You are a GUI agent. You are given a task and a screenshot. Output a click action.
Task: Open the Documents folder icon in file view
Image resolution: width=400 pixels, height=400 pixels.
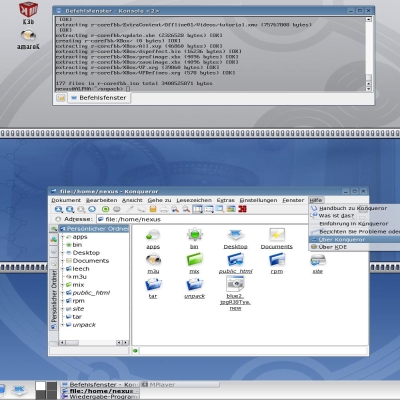pyautogui.click(x=277, y=235)
